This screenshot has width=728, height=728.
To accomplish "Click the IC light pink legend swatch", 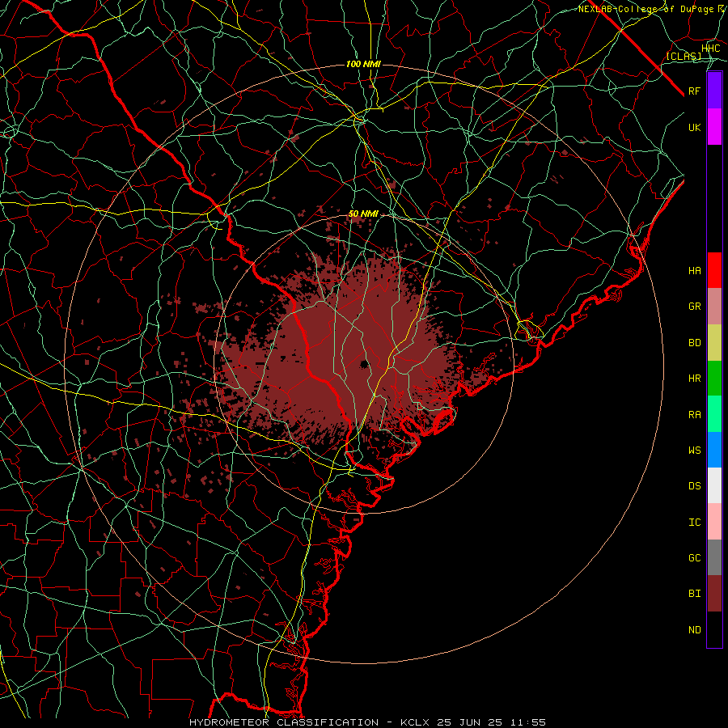I will pos(714,522).
